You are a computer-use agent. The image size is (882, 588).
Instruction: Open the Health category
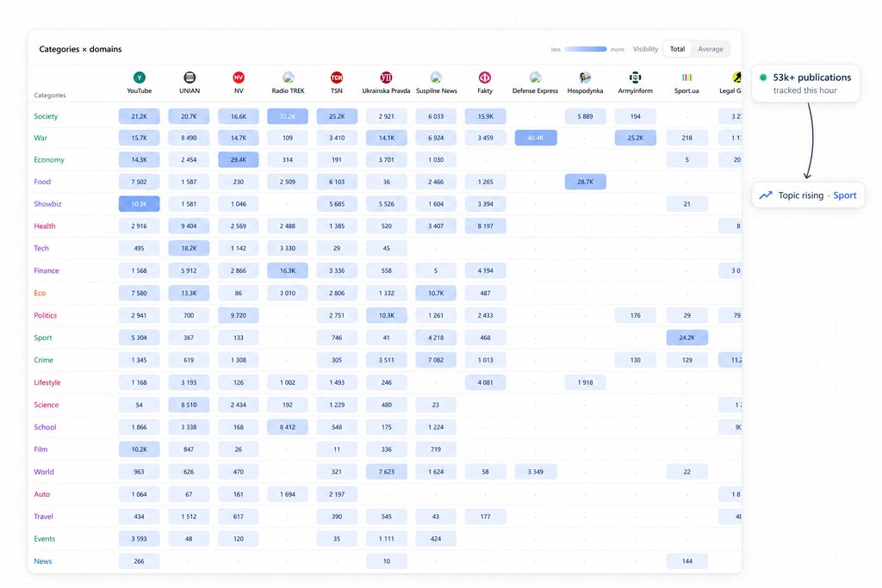click(x=45, y=226)
